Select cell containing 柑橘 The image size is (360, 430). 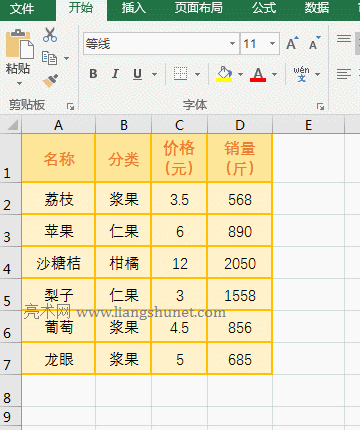[x=124, y=262]
